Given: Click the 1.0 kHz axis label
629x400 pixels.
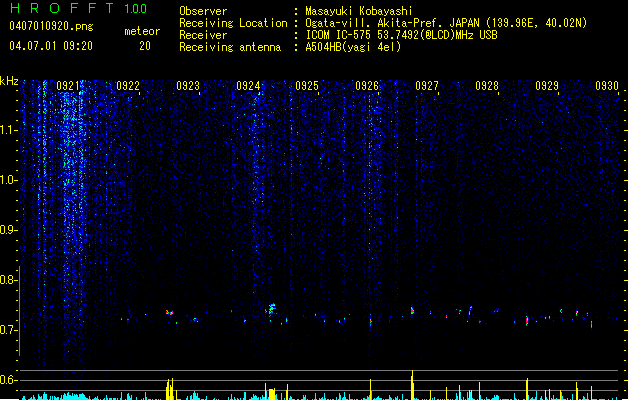Looking at the screenshot, I should click(9, 180).
